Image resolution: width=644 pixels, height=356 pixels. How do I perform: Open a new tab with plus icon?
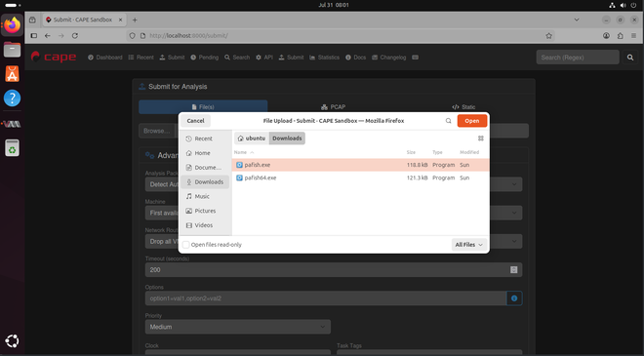tap(135, 20)
